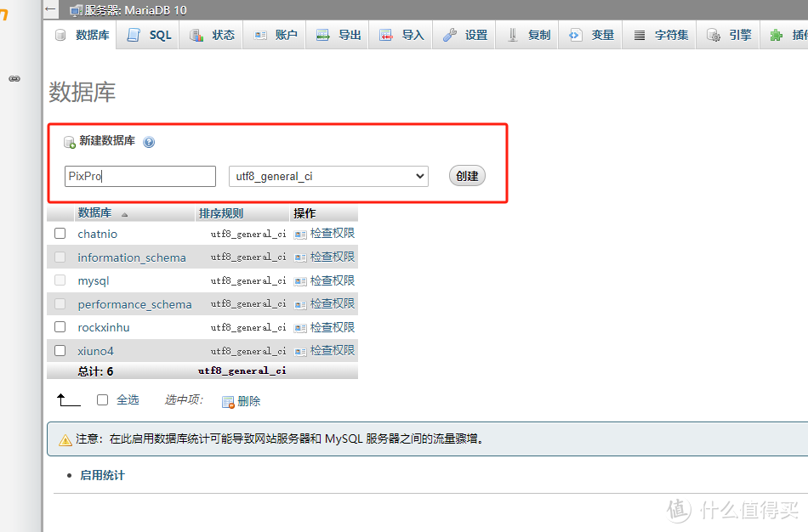
Task: Click the privileges icon in xiuno4 row
Action: [300, 352]
